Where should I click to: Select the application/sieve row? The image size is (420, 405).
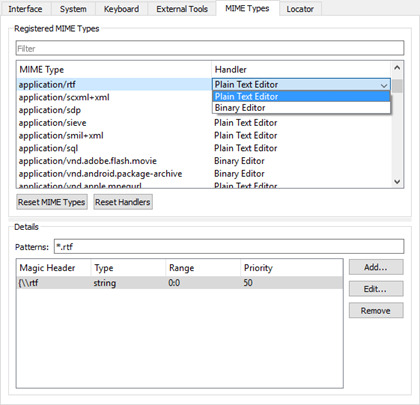[x=204, y=123]
